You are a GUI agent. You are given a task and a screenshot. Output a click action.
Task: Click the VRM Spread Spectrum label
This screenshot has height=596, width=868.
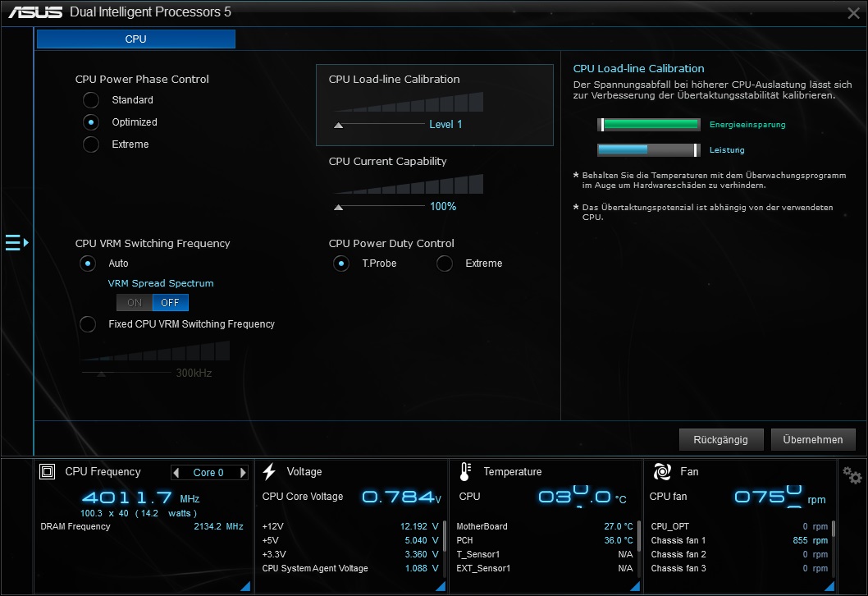point(161,283)
